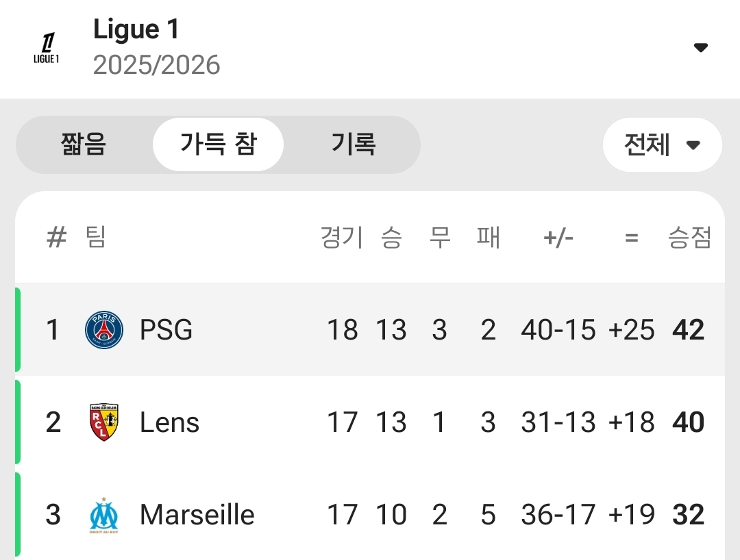
Task: Click the +/- goals column header
Action: (x=558, y=238)
